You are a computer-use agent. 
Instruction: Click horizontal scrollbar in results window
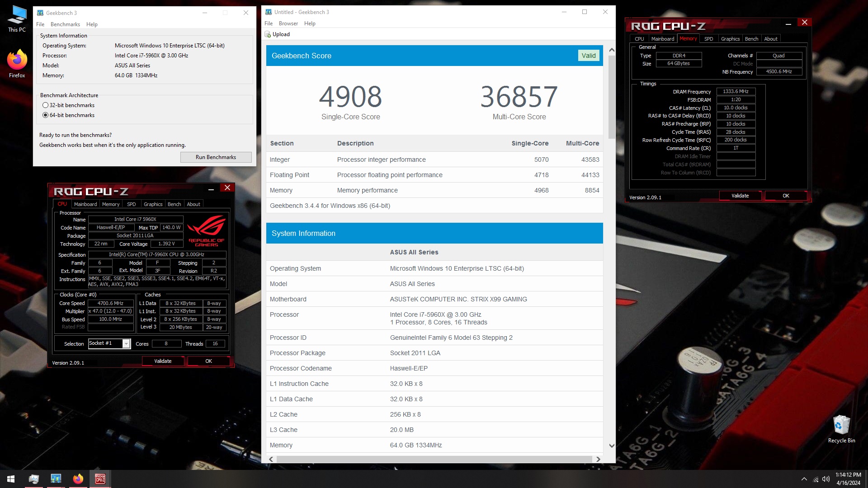click(434, 459)
